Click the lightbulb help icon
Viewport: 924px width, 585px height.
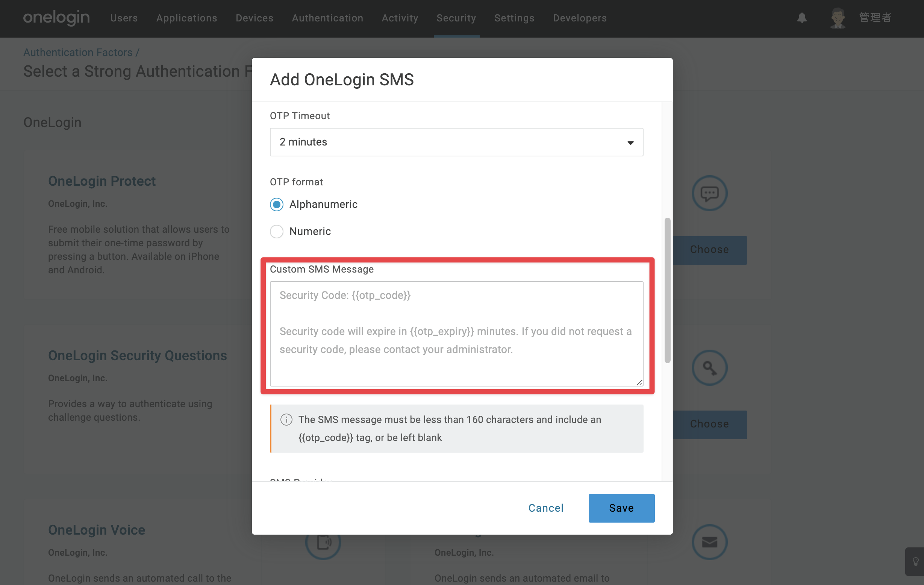[x=916, y=562]
